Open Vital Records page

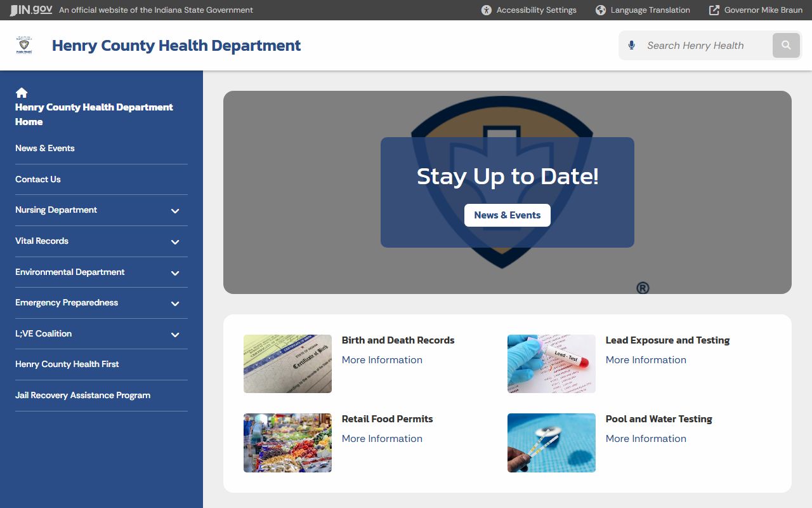42,241
